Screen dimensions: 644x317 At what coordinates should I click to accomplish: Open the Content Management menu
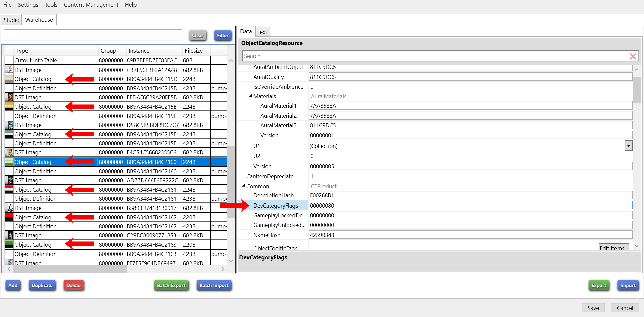91,5
